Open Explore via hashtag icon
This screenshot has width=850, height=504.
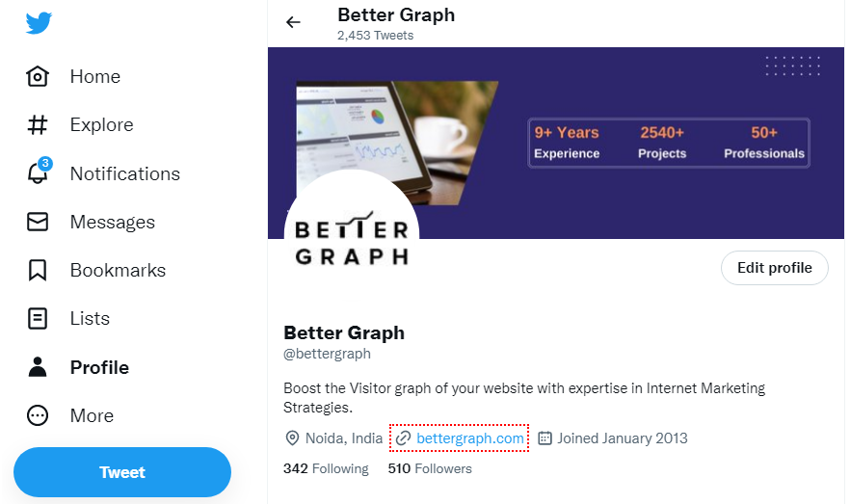click(x=38, y=125)
